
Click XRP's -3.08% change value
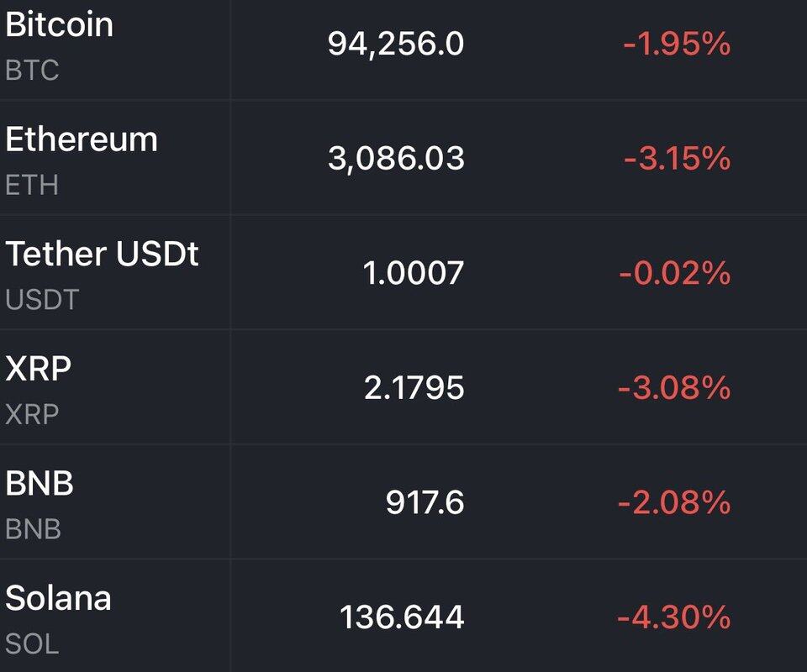pos(674,388)
